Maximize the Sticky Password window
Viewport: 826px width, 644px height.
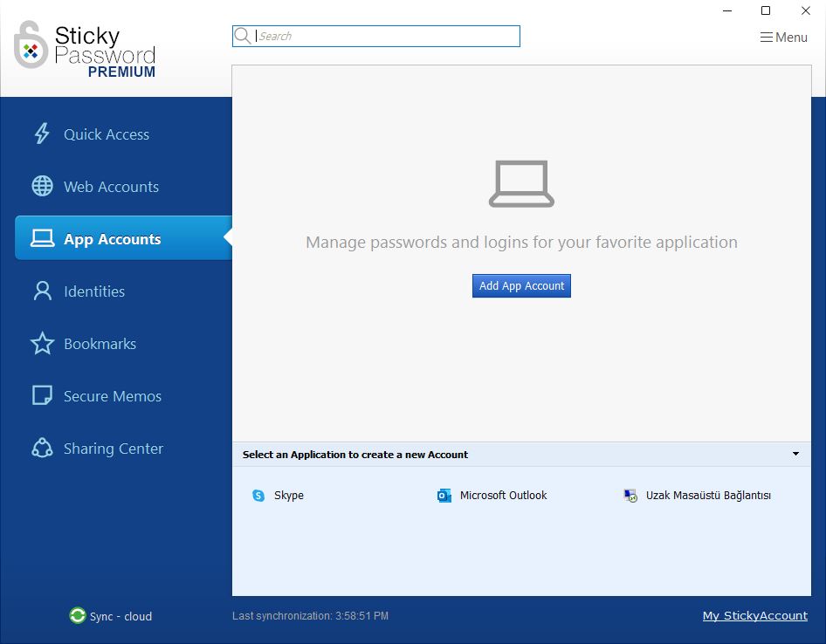(x=766, y=10)
